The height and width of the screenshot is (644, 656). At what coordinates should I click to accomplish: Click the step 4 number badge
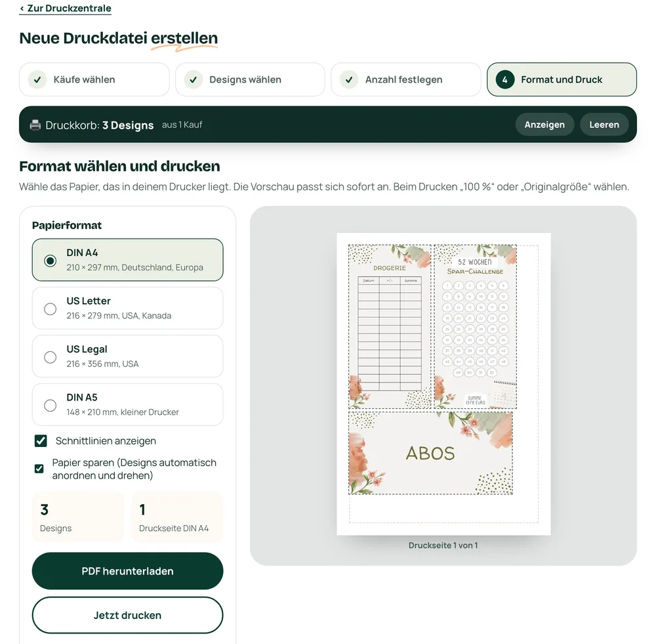tap(505, 79)
